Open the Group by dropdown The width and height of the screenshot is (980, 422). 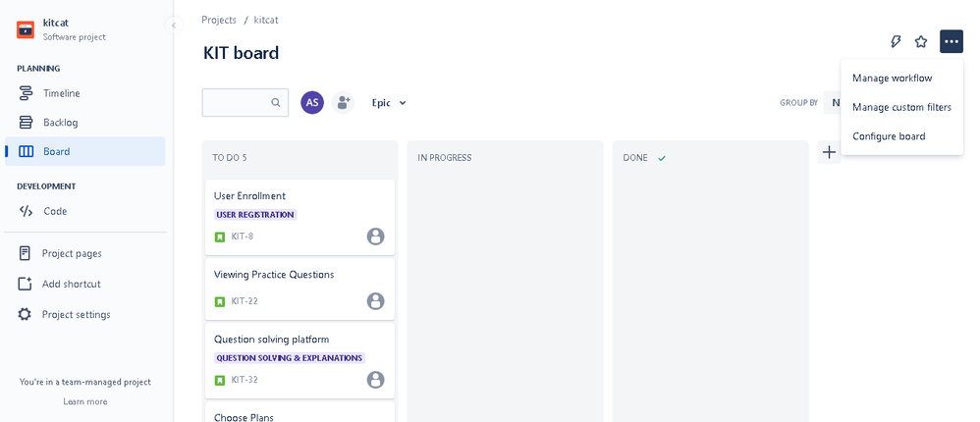tap(832, 102)
